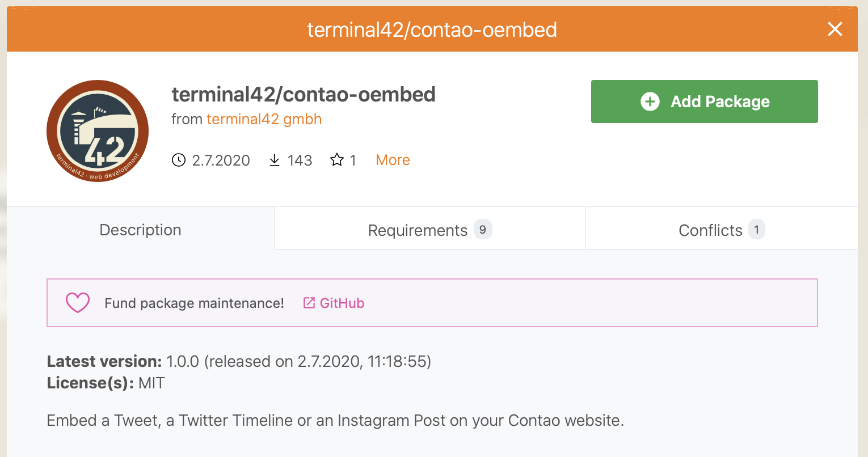Open the Conflicts tab
This screenshot has height=457, width=868.
(722, 230)
